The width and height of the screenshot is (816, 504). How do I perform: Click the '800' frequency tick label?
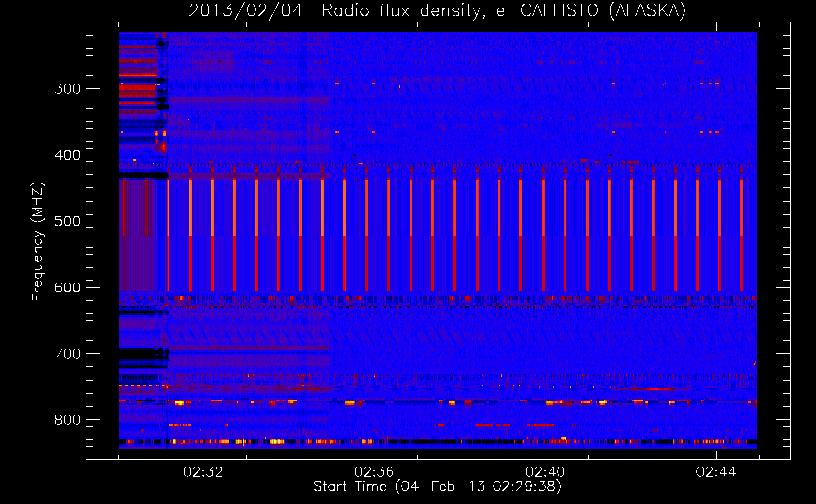[68, 420]
